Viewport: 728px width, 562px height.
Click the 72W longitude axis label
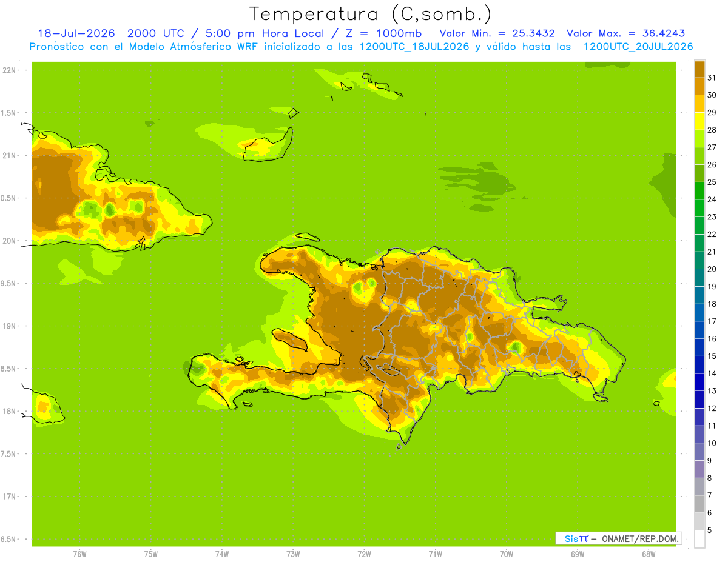364,554
